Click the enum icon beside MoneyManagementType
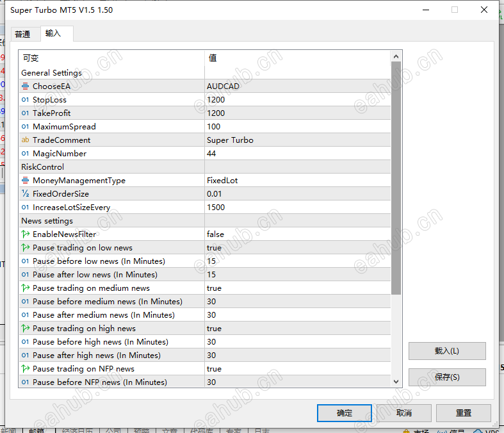Image resolution: width=504 pixels, height=433 pixels. click(x=25, y=181)
